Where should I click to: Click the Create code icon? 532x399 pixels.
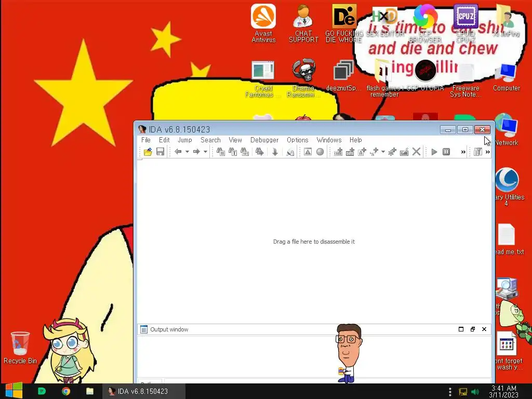338,152
